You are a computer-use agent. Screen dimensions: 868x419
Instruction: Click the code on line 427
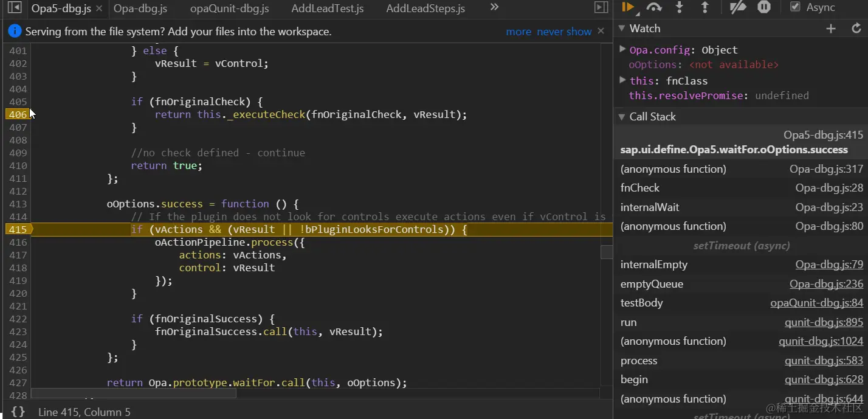pyautogui.click(x=257, y=383)
